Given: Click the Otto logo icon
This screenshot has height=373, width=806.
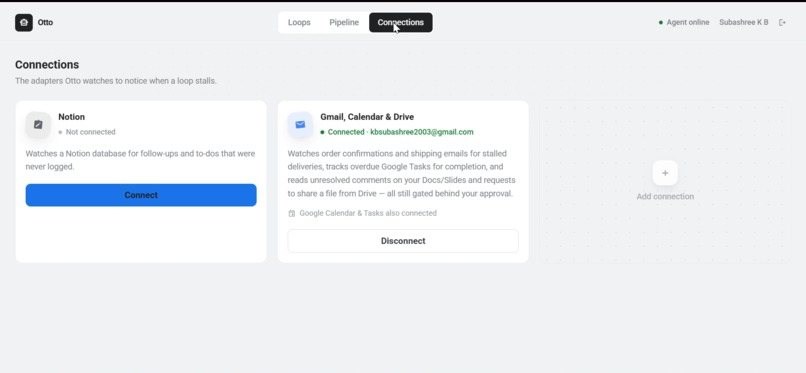Looking at the screenshot, I should (x=24, y=23).
